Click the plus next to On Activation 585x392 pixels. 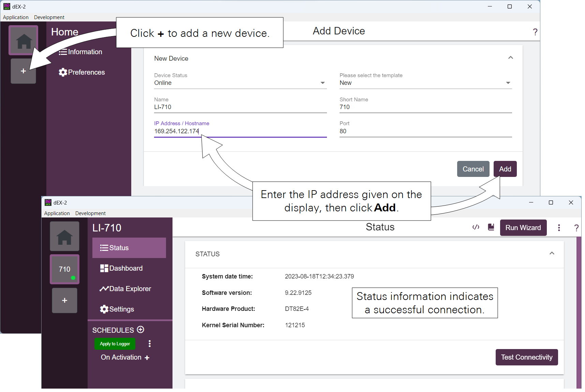tap(147, 358)
